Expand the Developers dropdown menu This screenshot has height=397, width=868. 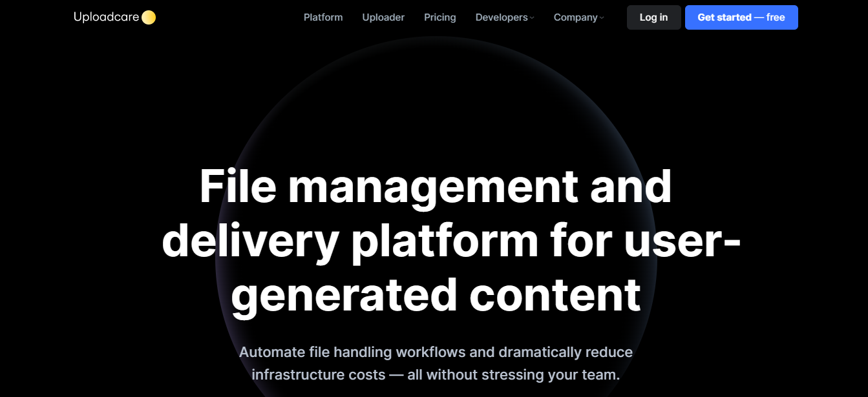pos(505,17)
